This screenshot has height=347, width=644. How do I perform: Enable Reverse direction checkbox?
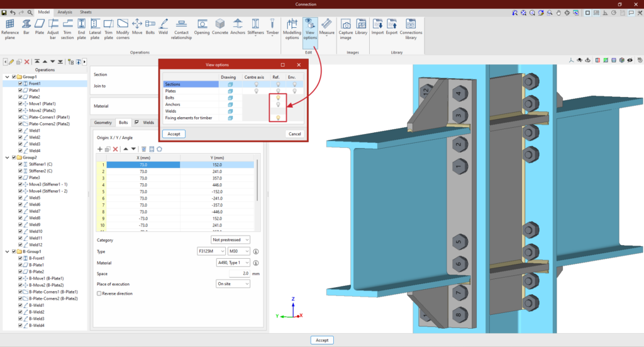pos(99,293)
